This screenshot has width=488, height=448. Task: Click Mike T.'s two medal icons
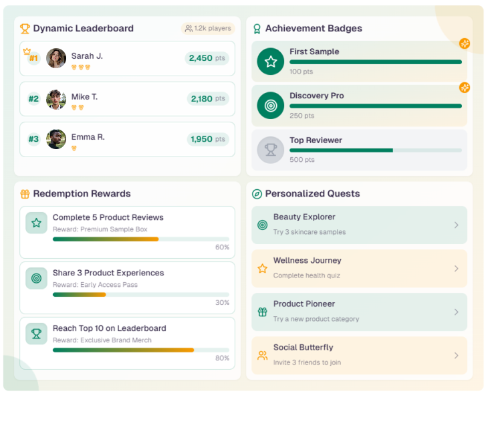[x=78, y=108]
